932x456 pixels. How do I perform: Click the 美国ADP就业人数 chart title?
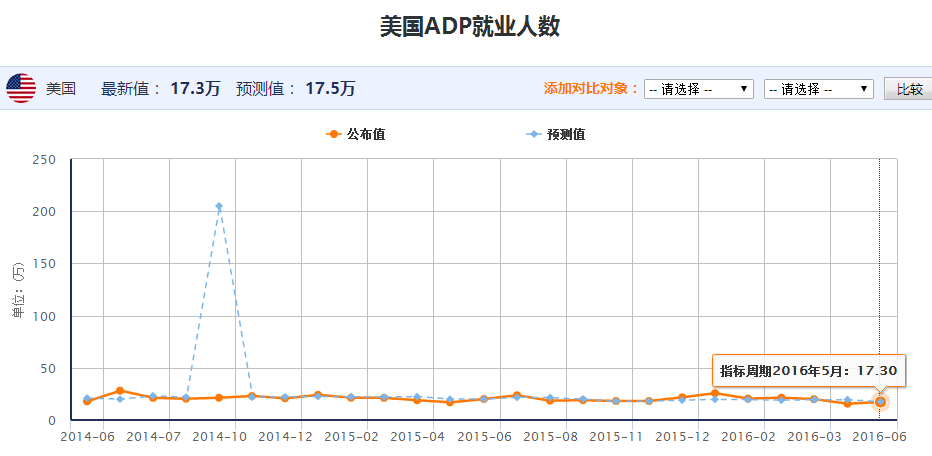pos(470,27)
